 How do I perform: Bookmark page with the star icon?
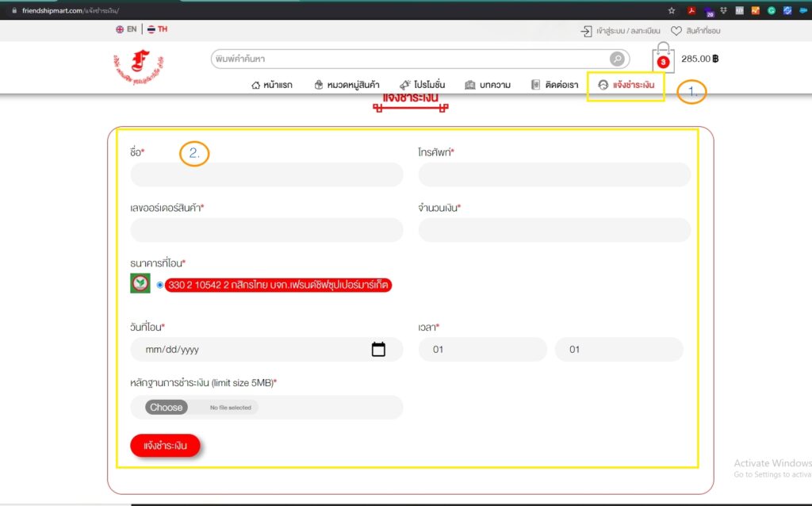coord(672,10)
